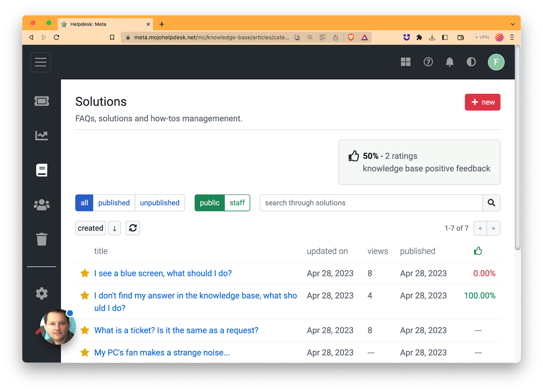
Task: Open the 'created' sort dropdown
Action: pyautogui.click(x=91, y=228)
